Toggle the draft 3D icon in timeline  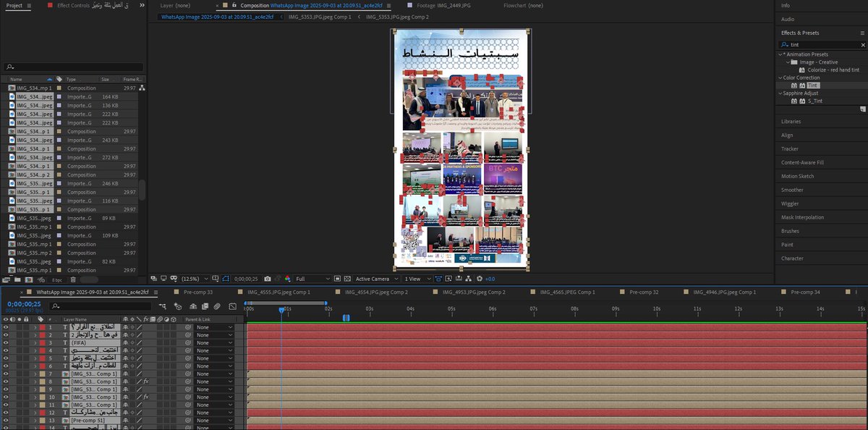177,306
